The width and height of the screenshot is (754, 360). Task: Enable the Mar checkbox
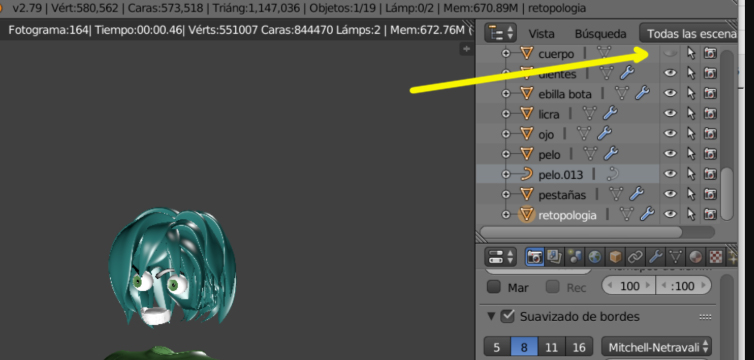pyautogui.click(x=494, y=287)
